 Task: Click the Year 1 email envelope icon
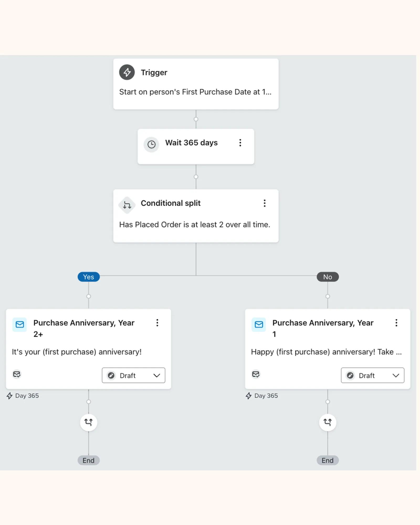click(x=259, y=324)
